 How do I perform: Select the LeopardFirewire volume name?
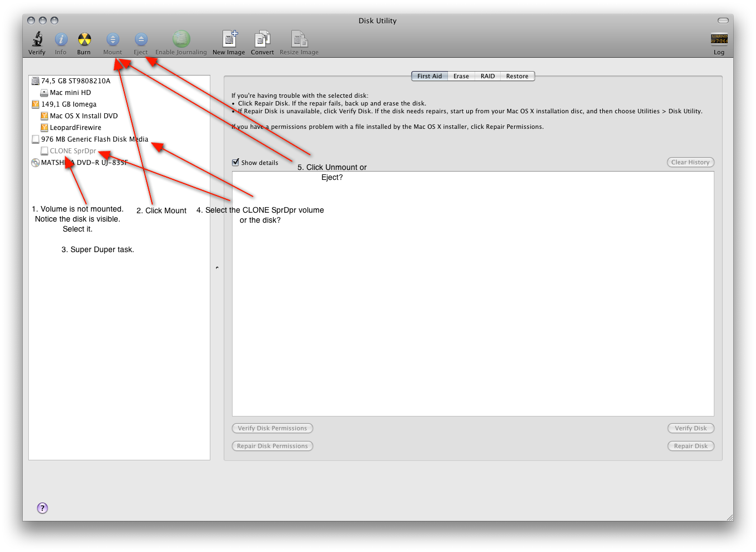tap(75, 128)
